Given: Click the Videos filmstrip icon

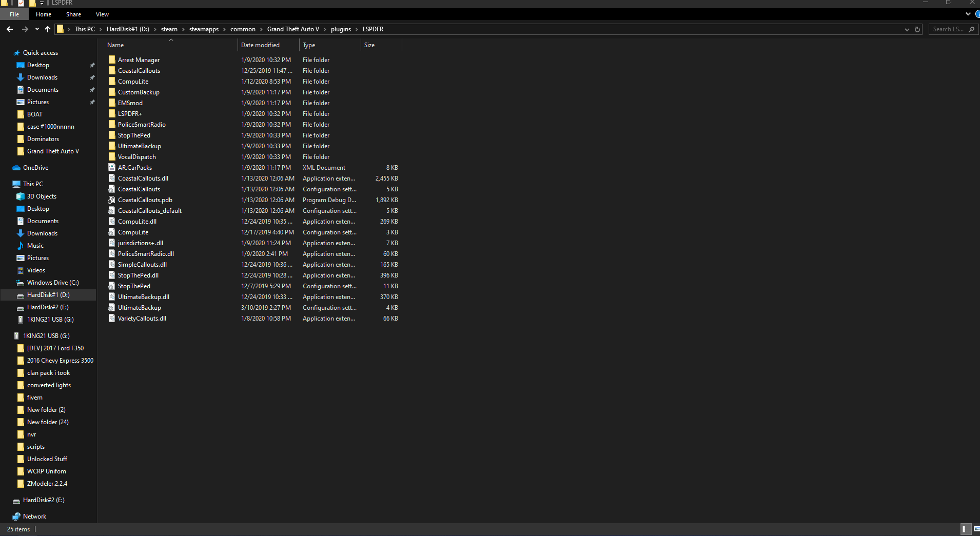Looking at the screenshot, I should coord(21,270).
